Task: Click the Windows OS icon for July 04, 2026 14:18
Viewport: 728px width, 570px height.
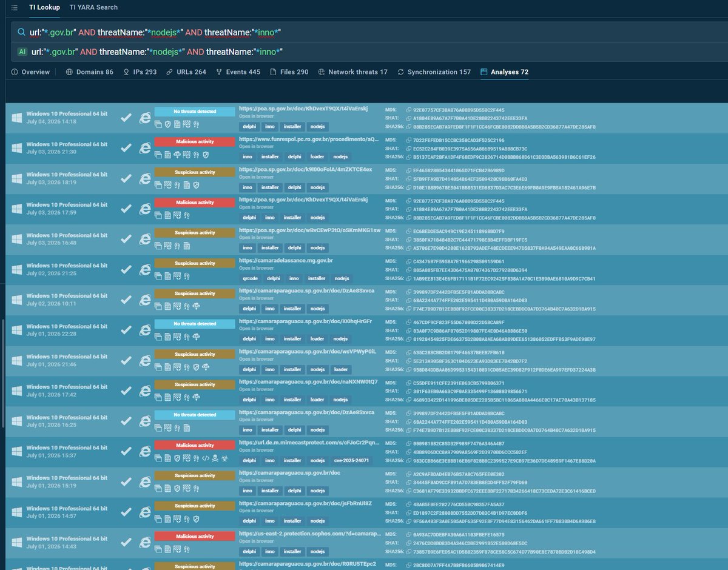Action: (x=16, y=118)
